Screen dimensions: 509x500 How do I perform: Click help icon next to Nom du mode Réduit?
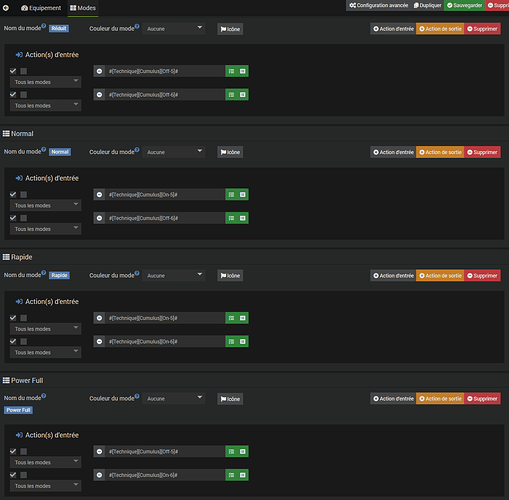pos(44,26)
